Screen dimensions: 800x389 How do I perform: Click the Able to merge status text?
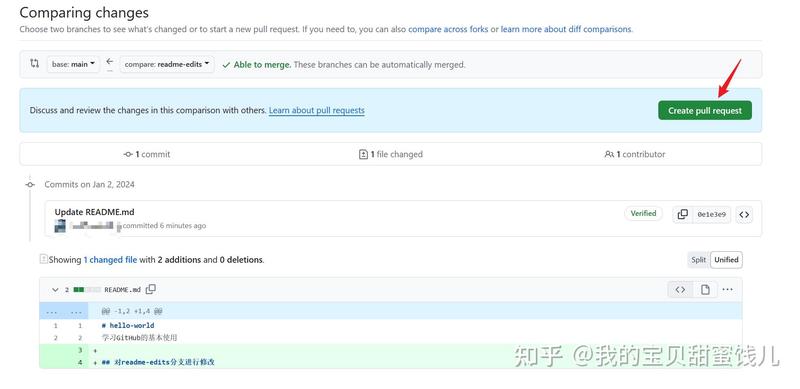262,65
